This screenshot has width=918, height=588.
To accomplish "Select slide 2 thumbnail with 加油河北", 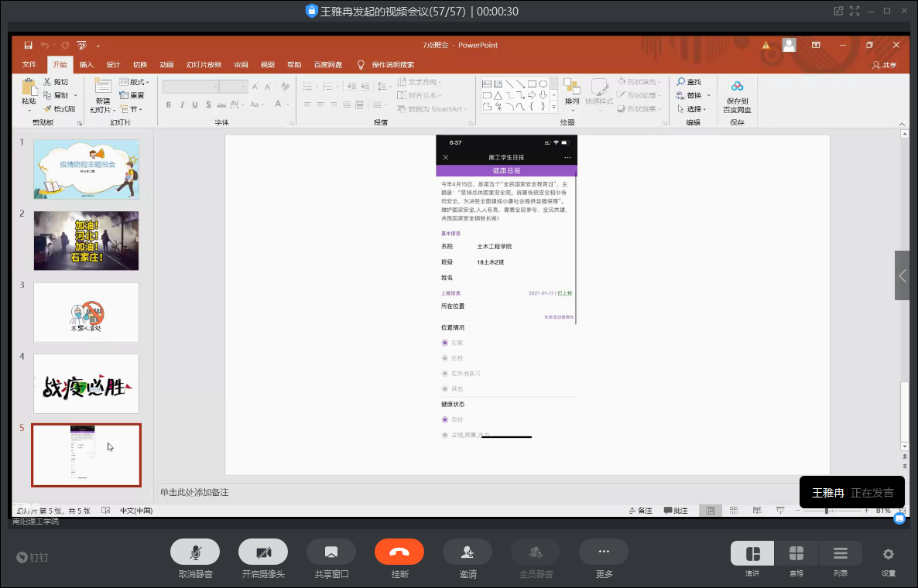I will point(86,241).
